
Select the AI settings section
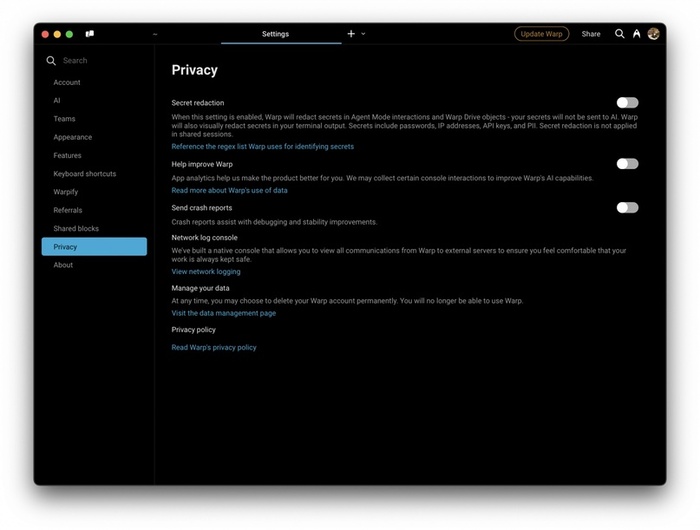[58, 101]
